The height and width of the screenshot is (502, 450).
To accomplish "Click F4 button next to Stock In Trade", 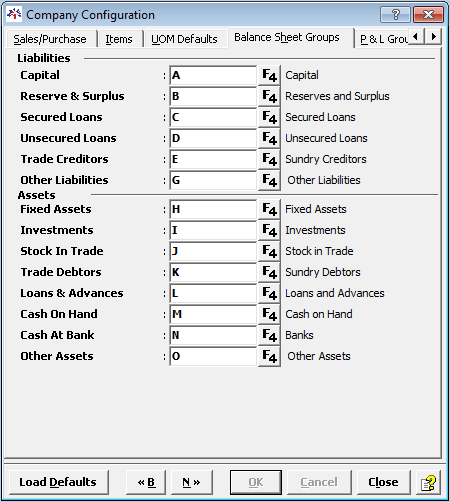I will 269,251.
